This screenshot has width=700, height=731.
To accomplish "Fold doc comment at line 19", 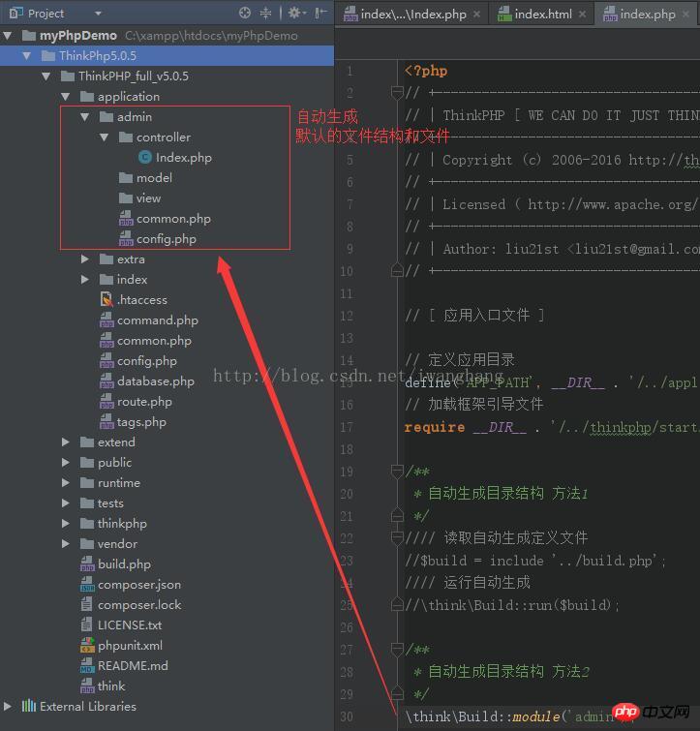I will pos(397,472).
